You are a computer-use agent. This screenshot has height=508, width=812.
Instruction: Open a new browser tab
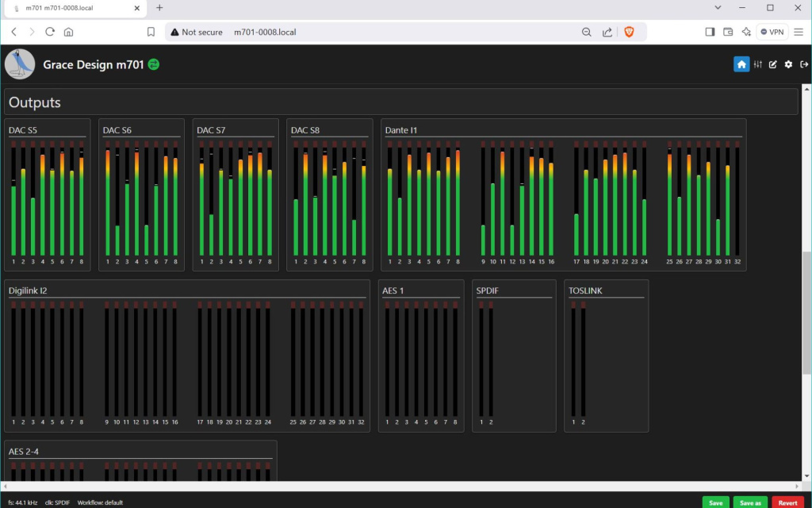point(159,8)
